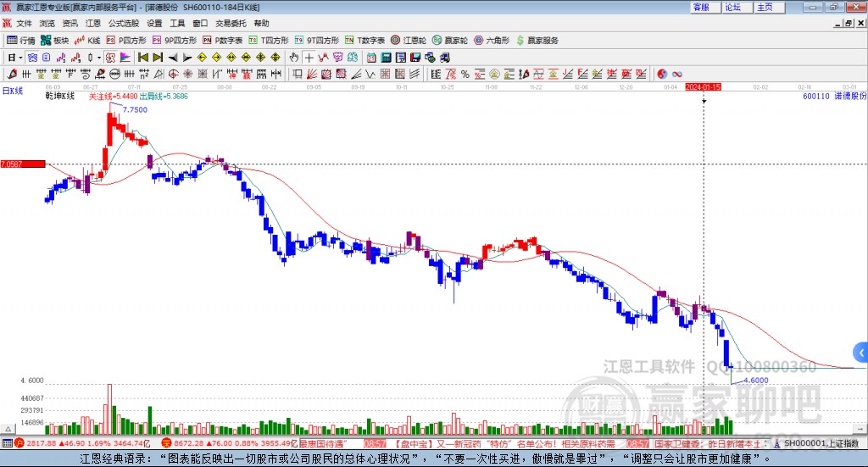Expand the candlestick style dropdown arrow

pyautogui.click(x=99, y=58)
